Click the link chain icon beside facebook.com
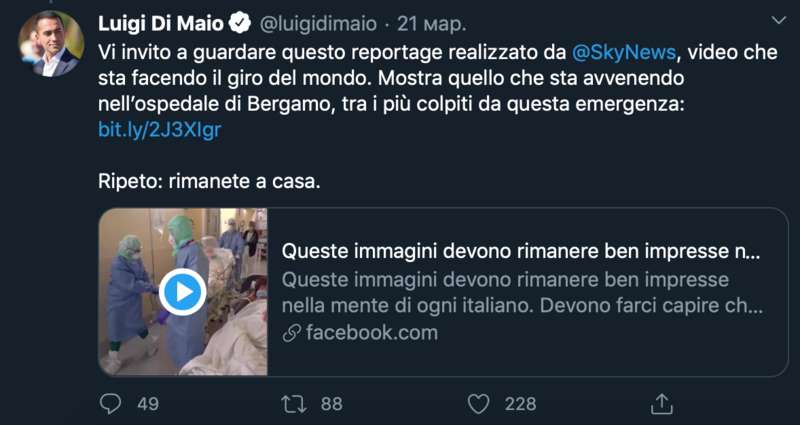Viewport: 800px width, 425px height. click(x=292, y=333)
